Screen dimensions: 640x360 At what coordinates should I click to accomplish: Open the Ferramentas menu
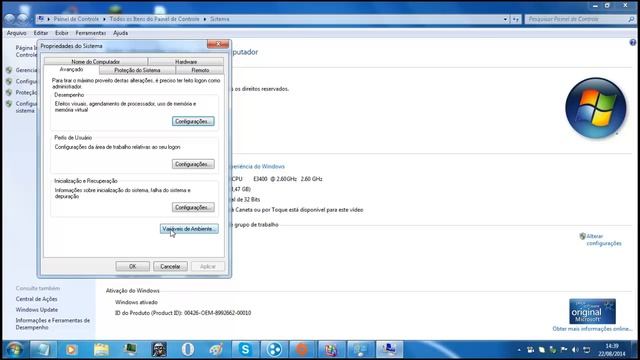click(91, 33)
